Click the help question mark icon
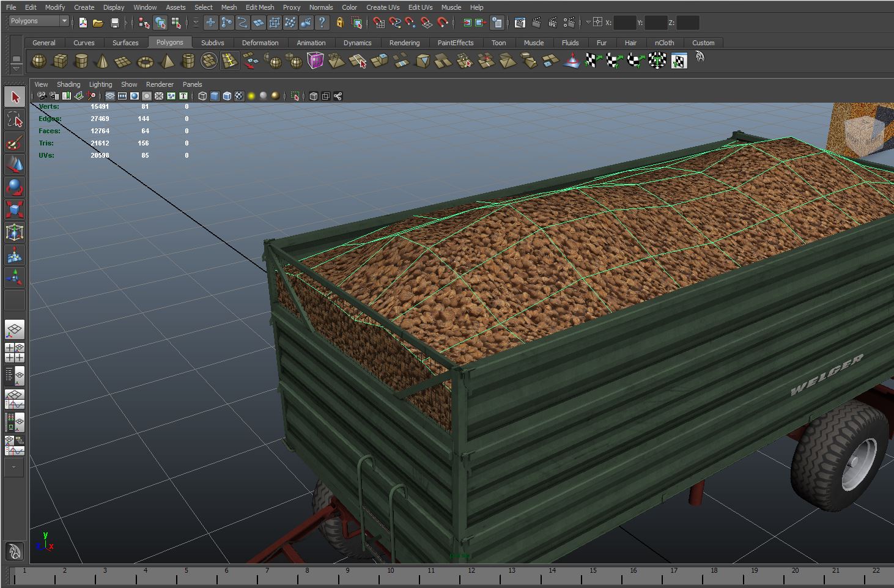894x588 pixels. [x=322, y=23]
